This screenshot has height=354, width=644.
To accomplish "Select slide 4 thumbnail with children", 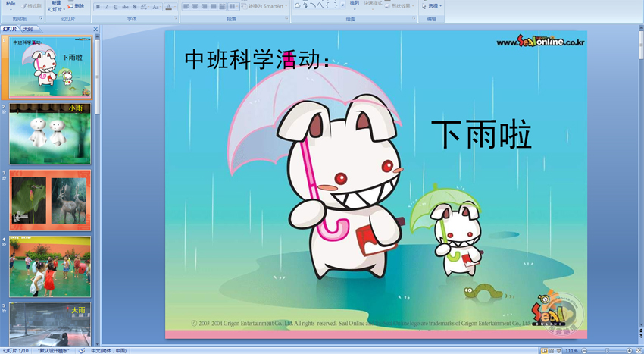I will (50, 266).
